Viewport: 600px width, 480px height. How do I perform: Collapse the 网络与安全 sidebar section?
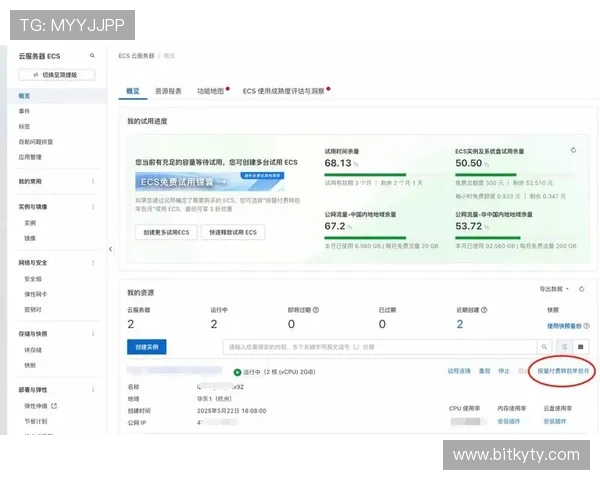(33, 263)
